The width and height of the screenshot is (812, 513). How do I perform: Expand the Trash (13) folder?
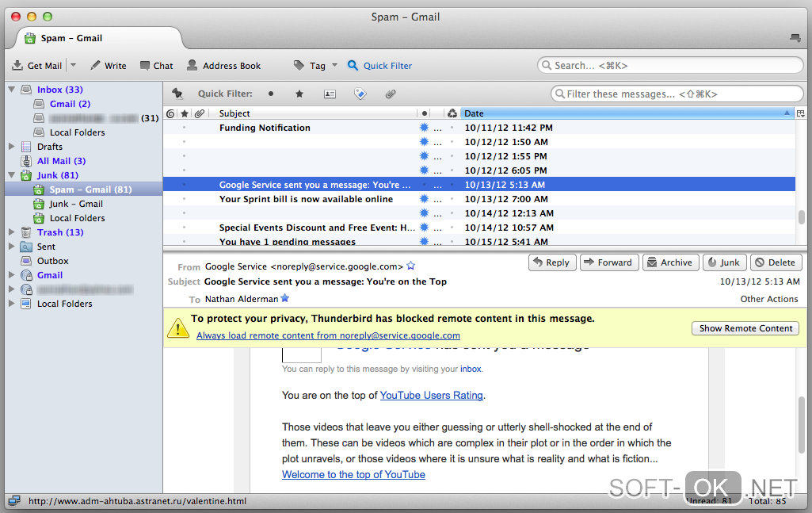pos(12,232)
